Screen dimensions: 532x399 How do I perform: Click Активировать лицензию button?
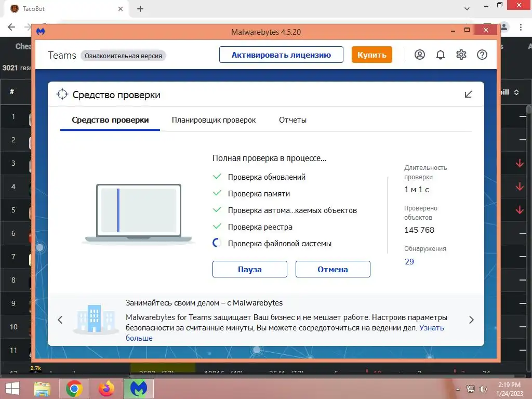coord(281,55)
